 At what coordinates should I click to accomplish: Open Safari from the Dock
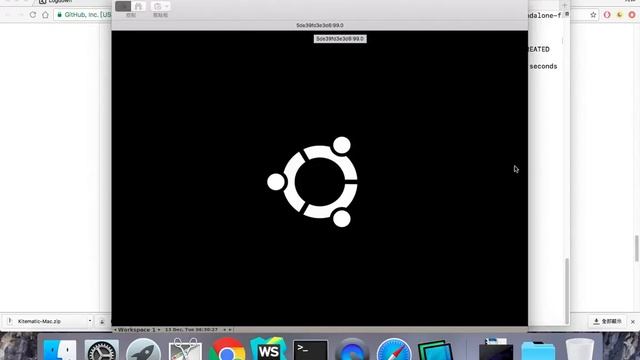393,350
